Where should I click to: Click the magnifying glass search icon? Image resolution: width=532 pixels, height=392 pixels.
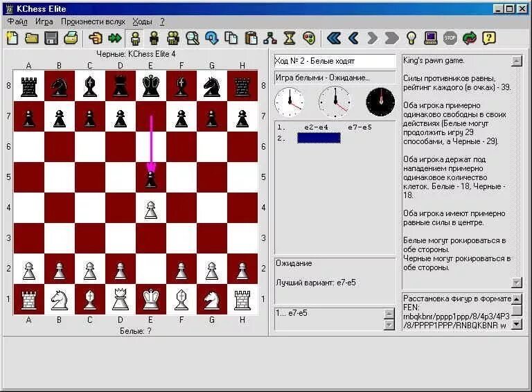tap(193, 38)
